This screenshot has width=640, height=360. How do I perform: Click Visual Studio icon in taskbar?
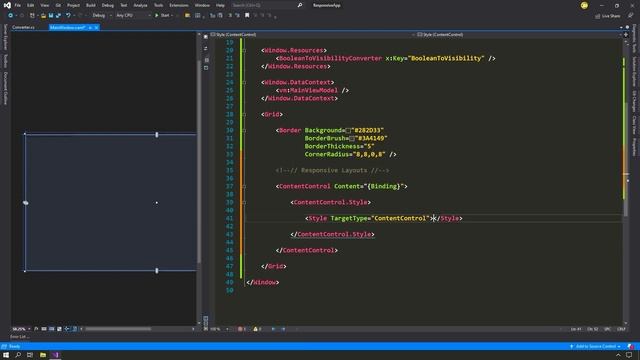[56, 355]
